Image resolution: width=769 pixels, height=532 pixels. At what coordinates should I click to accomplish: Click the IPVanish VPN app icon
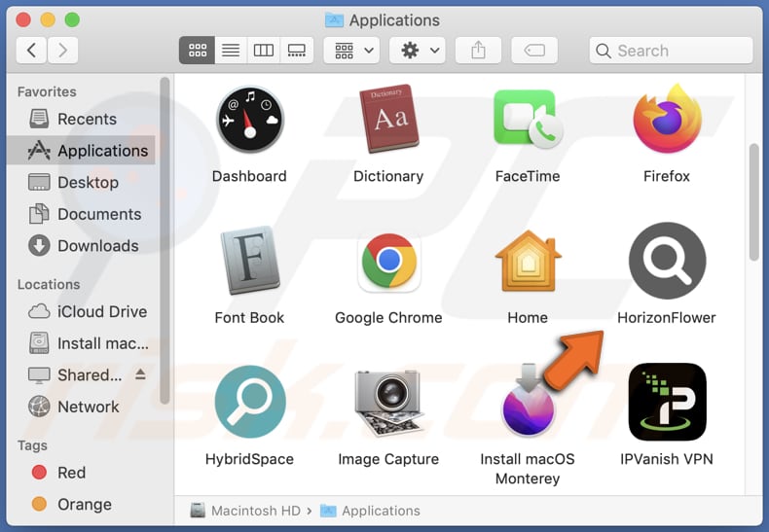[667, 402]
